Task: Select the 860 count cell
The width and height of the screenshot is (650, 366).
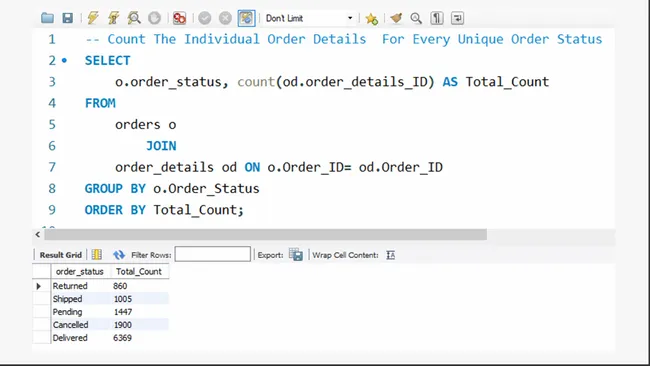Action: tap(139, 286)
